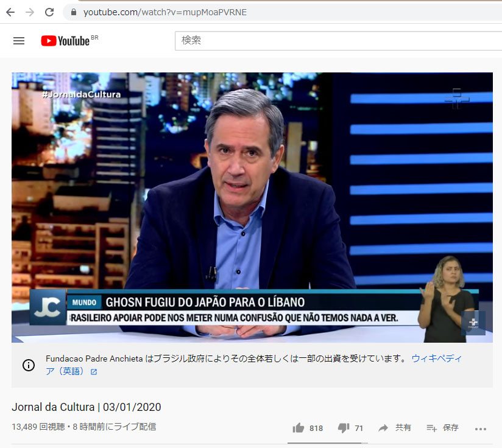Focus the 検索 search box

[x=338, y=41]
